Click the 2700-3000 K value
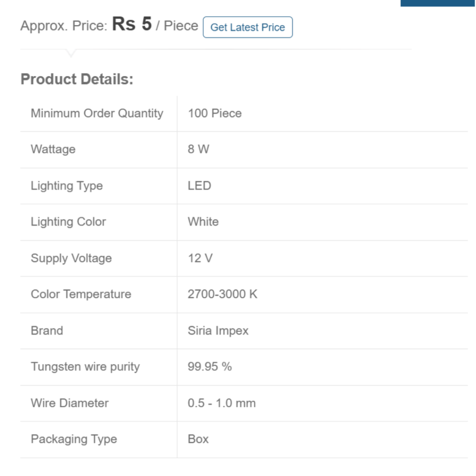The image size is (476, 476). pos(222,294)
